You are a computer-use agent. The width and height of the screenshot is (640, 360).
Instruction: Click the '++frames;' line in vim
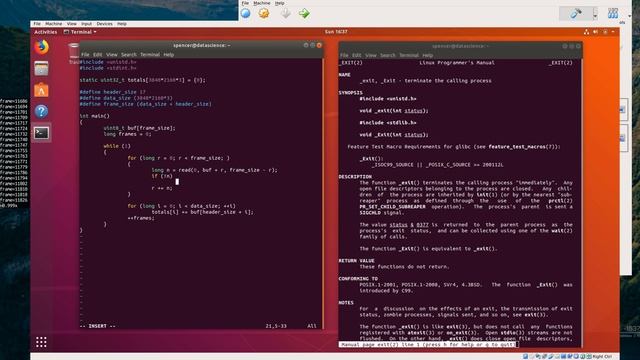click(141, 218)
